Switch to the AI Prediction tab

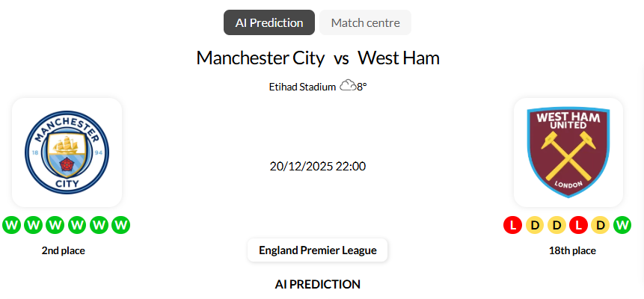click(269, 22)
